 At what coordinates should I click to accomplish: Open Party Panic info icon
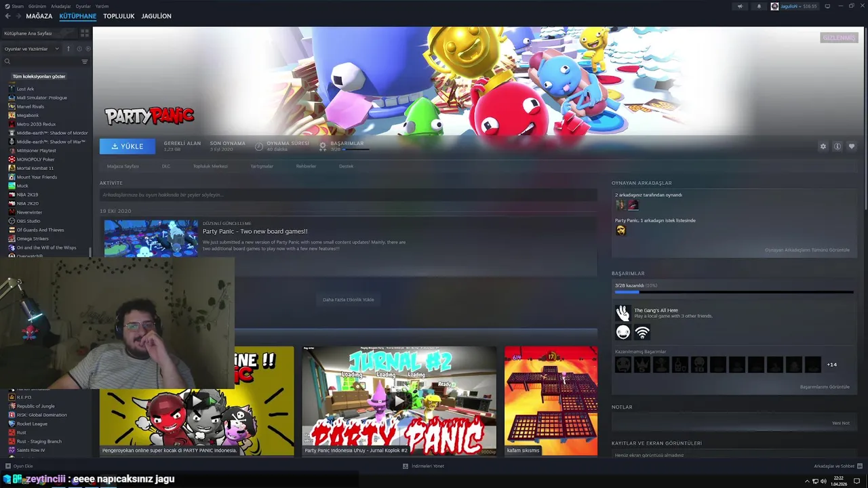(837, 146)
